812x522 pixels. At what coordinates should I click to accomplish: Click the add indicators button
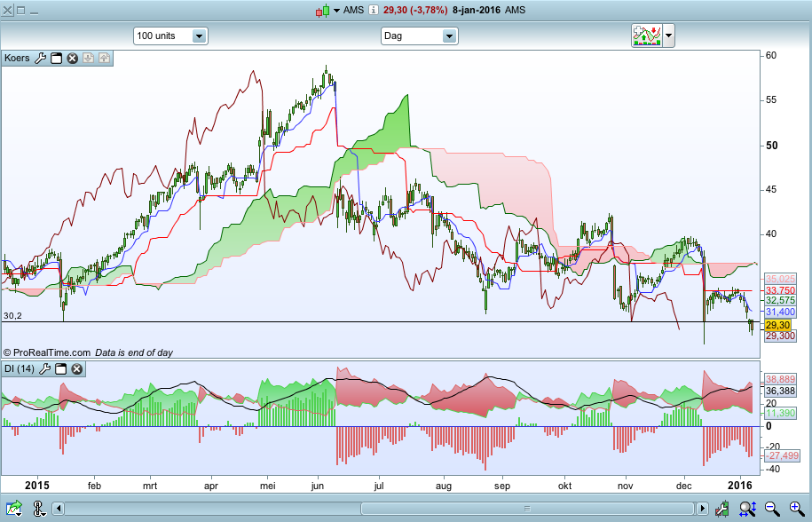[647, 36]
